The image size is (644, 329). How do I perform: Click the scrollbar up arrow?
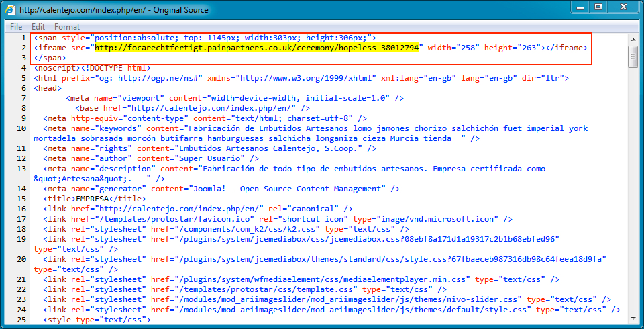tap(632, 38)
